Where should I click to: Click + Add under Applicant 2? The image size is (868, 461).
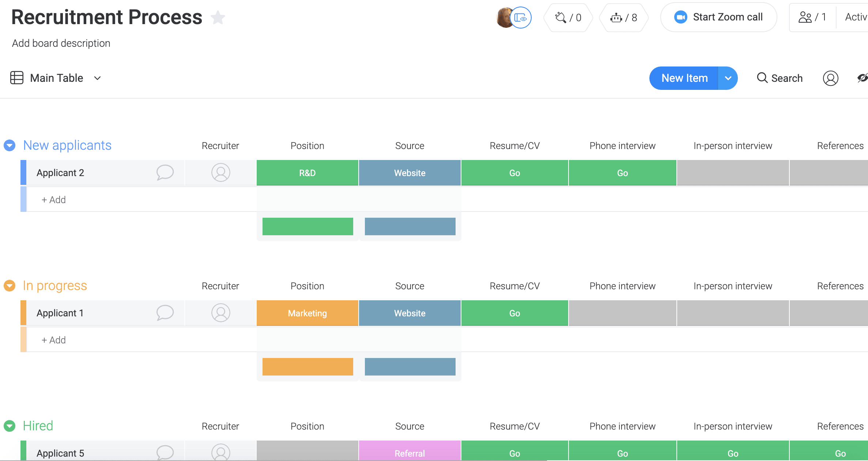[53, 199]
